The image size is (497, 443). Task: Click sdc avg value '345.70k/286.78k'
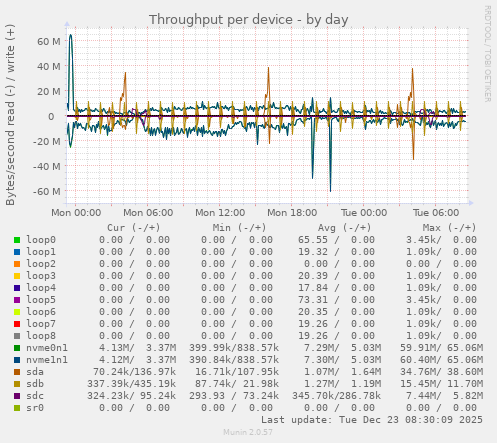pos(337,396)
